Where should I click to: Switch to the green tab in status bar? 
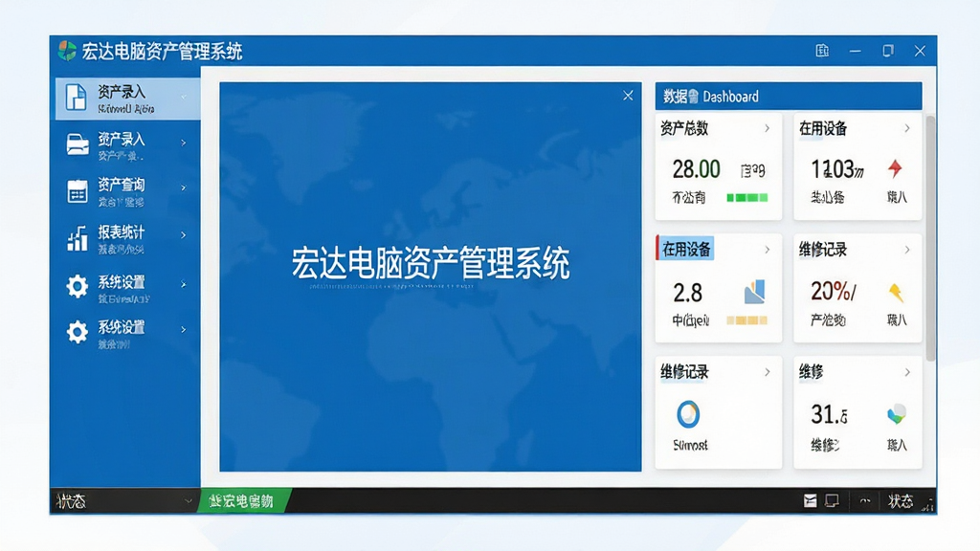(x=244, y=501)
